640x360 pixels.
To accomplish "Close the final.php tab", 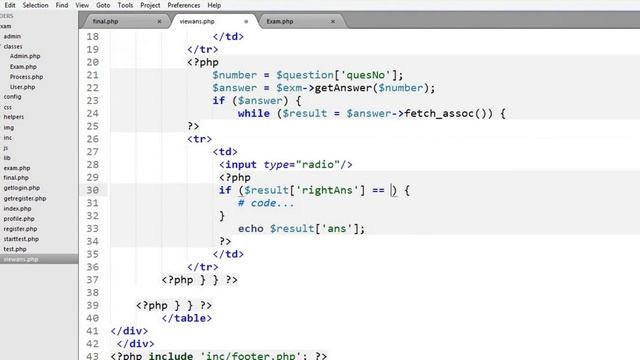I will pos(159,21).
